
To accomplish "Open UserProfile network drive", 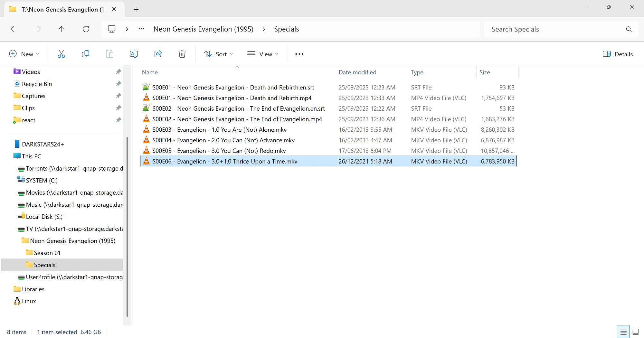I will pyautogui.click(x=74, y=277).
